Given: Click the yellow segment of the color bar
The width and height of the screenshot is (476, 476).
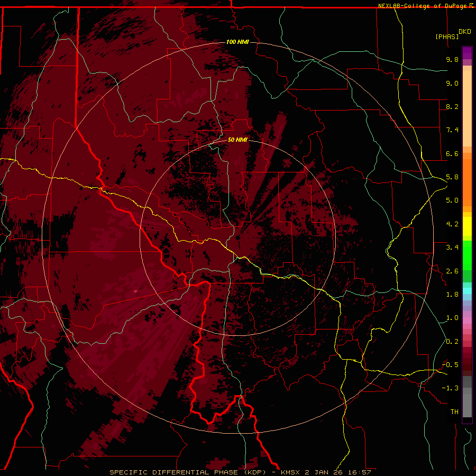Looking at the screenshot, I should (467, 226).
